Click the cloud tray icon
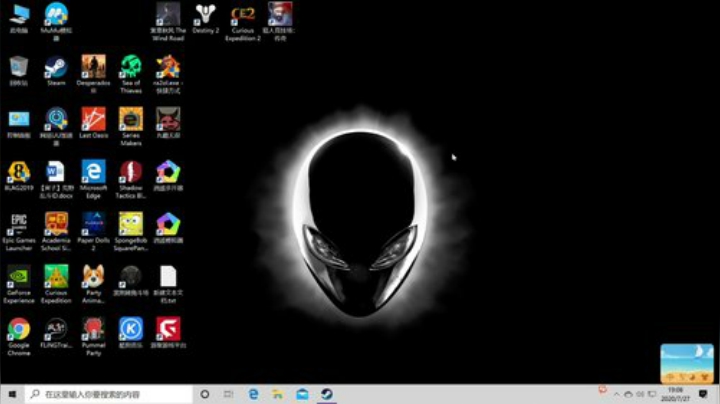The height and width of the screenshot is (404, 720). point(628,394)
